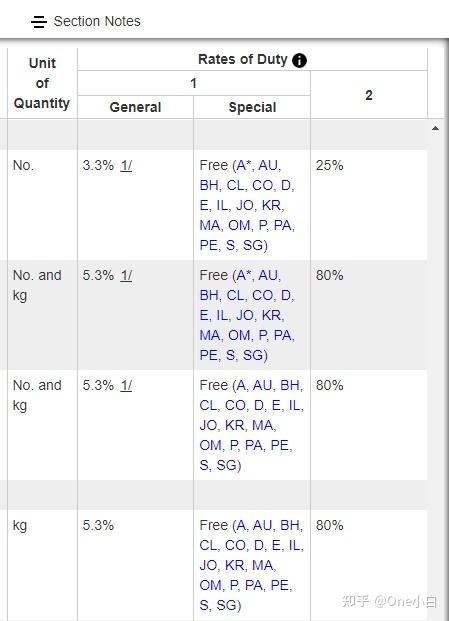Click KR code in the 3.3% row
The width and height of the screenshot is (449, 621).
click(271, 205)
